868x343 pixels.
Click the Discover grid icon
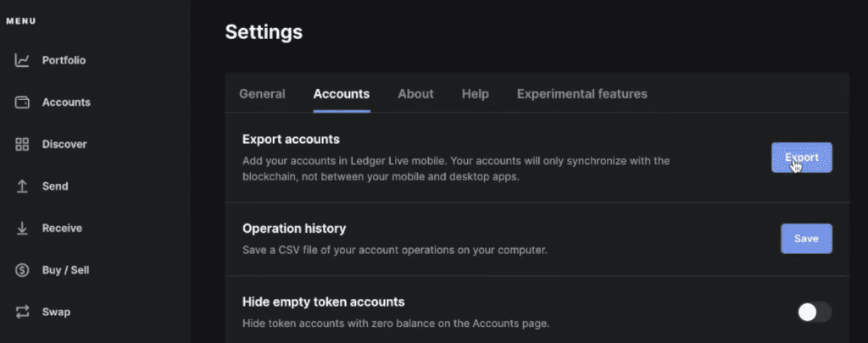tap(23, 144)
